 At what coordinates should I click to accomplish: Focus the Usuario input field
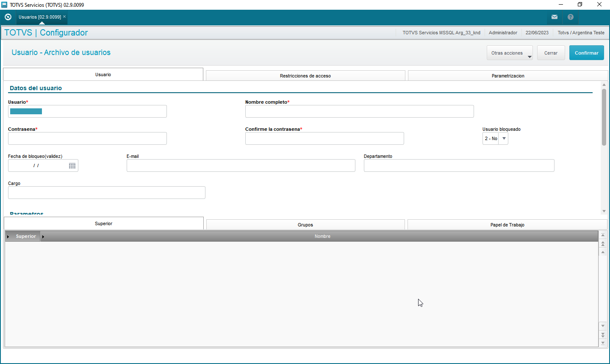click(87, 111)
